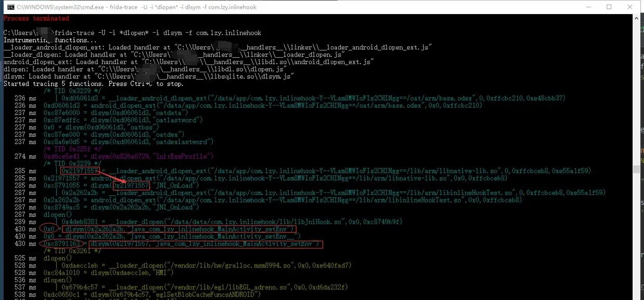Click 'dlopen: Loaded handler' line

tap(145, 69)
